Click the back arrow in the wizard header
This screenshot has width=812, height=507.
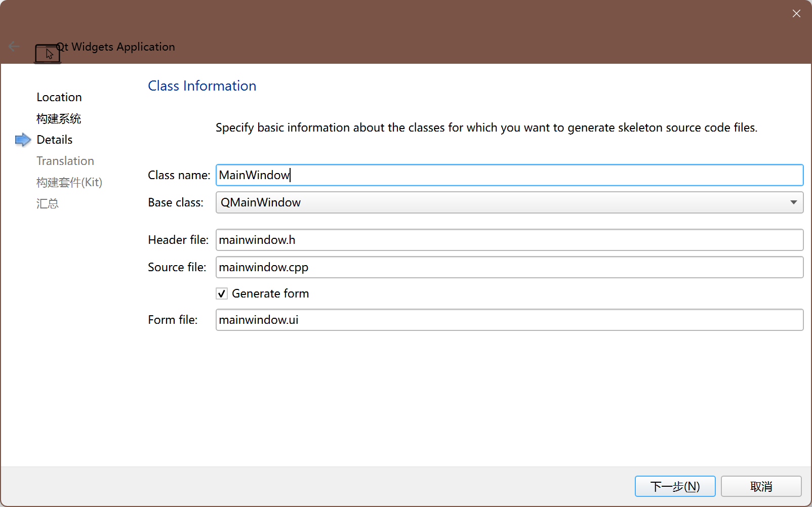tap(14, 47)
